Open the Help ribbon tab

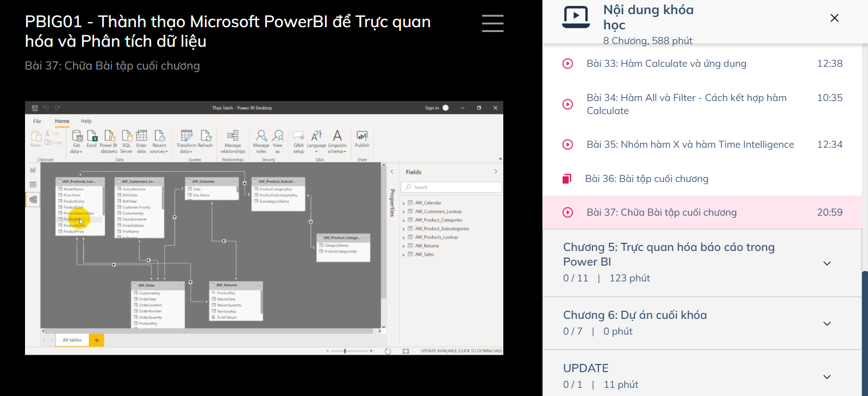(86, 121)
